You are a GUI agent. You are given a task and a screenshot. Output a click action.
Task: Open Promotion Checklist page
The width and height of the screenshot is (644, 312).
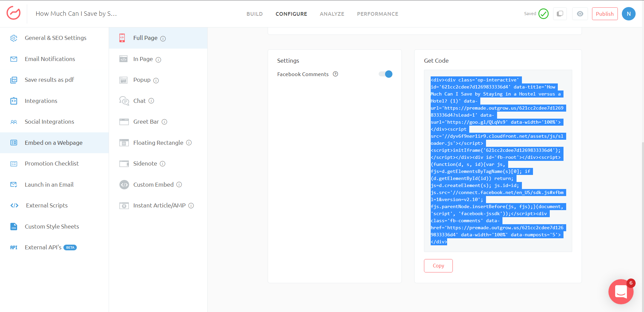(x=54, y=164)
